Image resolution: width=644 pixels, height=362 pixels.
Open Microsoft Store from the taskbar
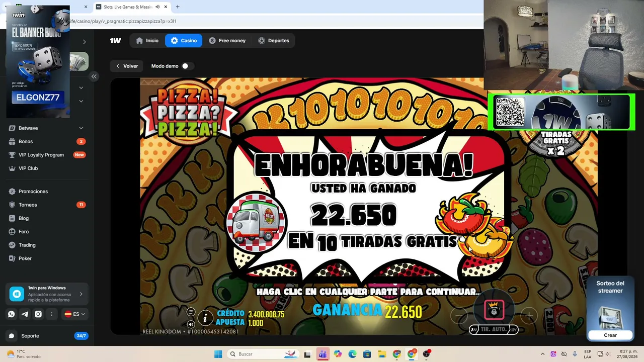(x=367, y=354)
